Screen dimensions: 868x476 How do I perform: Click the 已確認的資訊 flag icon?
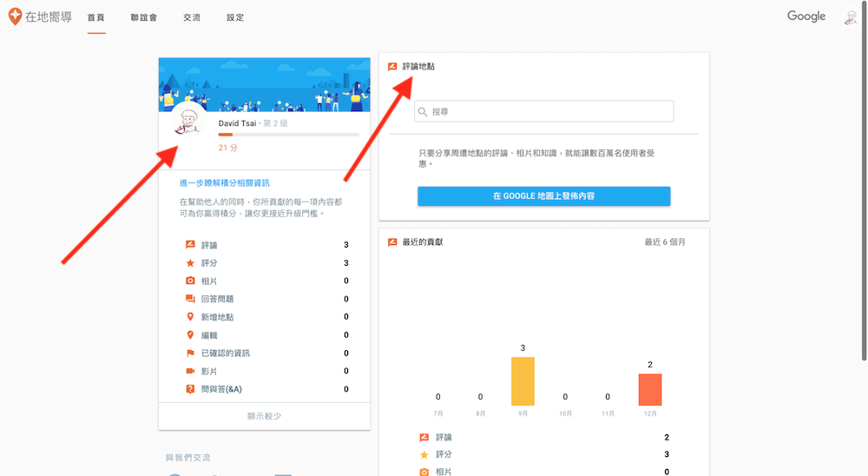pyautogui.click(x=190, y=354)
